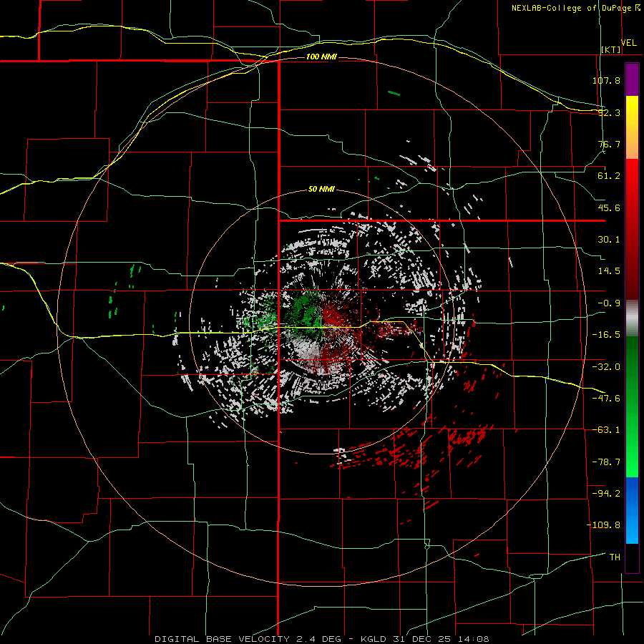Click the -78.7 velocity scale value
Image resolution: width=644 pixels, height=644 pixels.
(606, 462)
